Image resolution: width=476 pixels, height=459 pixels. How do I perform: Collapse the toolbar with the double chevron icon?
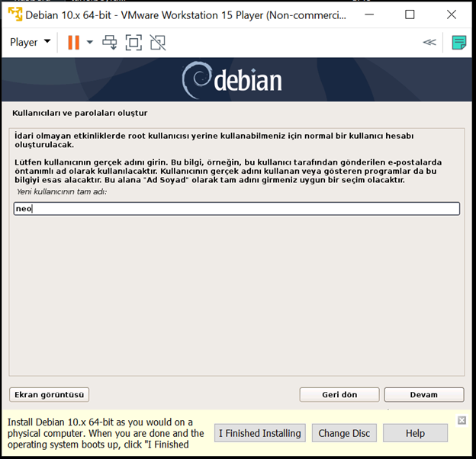(429, 42)
